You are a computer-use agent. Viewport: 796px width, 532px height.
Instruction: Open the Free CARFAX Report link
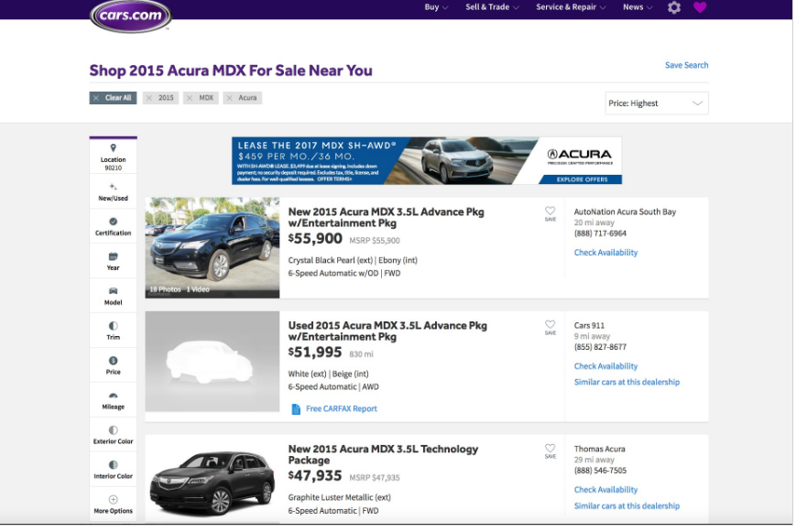341,408
